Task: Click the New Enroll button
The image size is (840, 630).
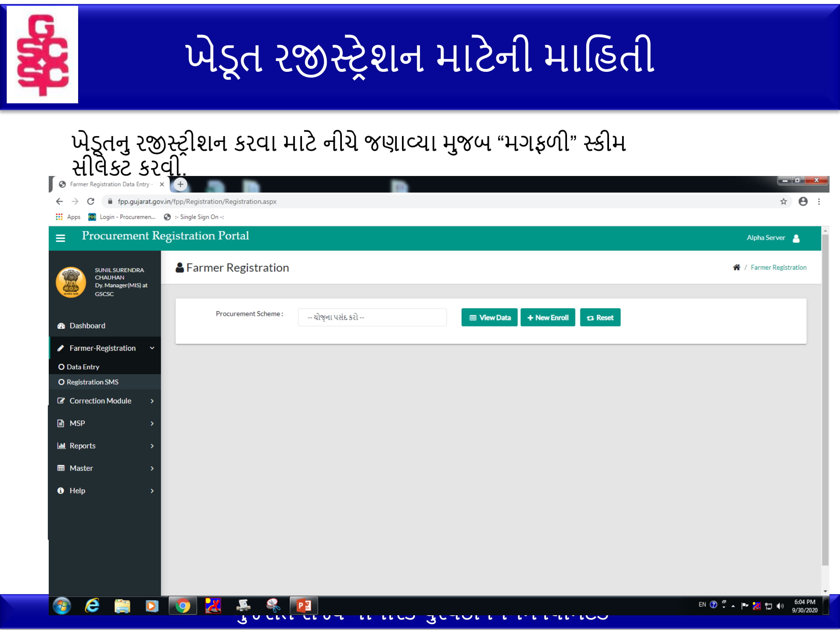Action: [548, 317]
